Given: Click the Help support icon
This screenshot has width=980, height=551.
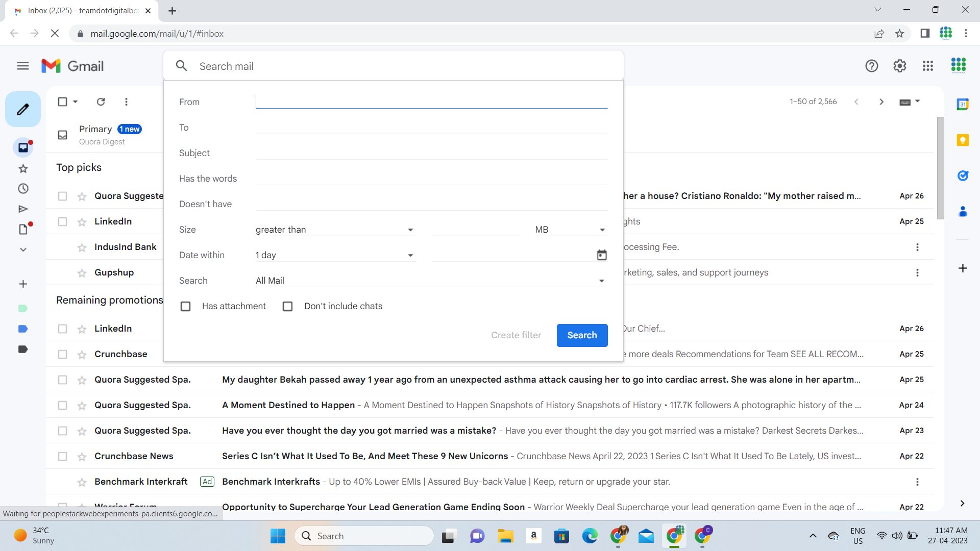Looking at the screenshot, I should coord(872,65).
